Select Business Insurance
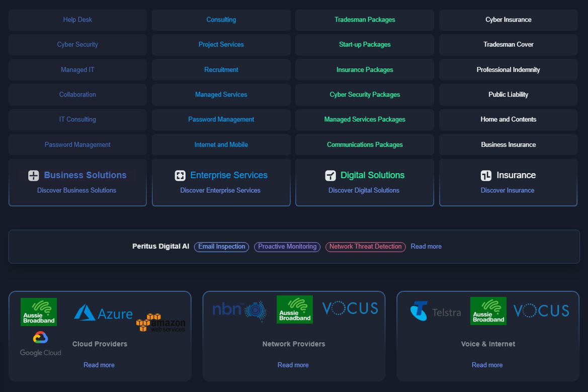The width and height of the screenshot is (588, 392). point(509,144)
